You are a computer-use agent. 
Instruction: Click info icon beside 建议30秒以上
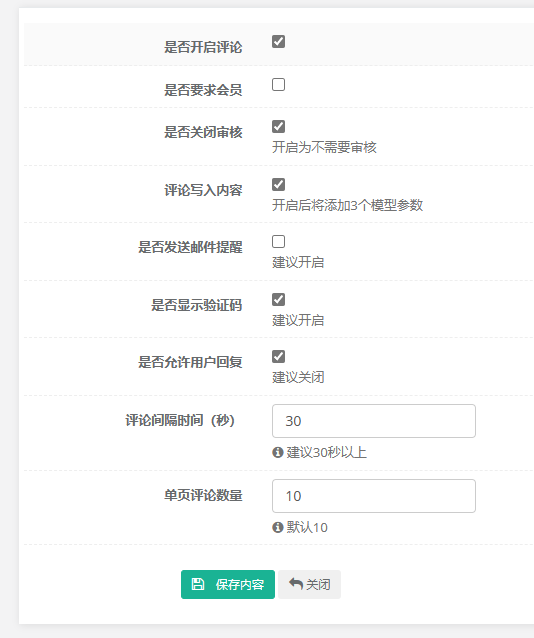278,452
